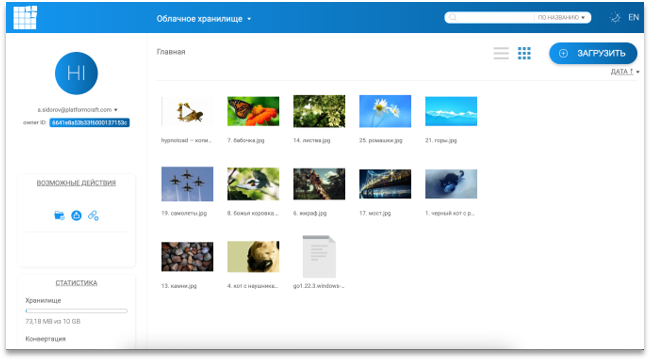Click the Хранилище storage usage bar
The height and width of the screenshot is (360, 650).
click(x=76, y=311)
